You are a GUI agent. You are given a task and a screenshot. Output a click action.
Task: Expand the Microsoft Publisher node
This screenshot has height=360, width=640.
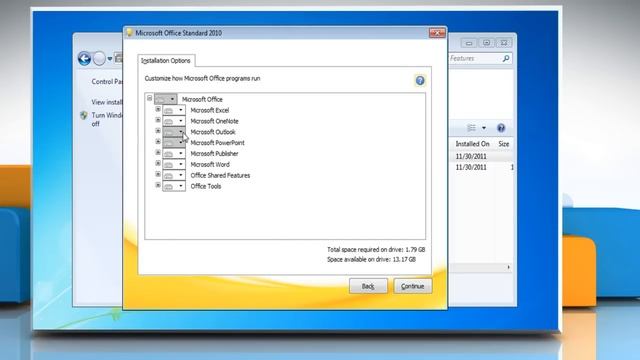pyautogui.click(x=158, y=152)
